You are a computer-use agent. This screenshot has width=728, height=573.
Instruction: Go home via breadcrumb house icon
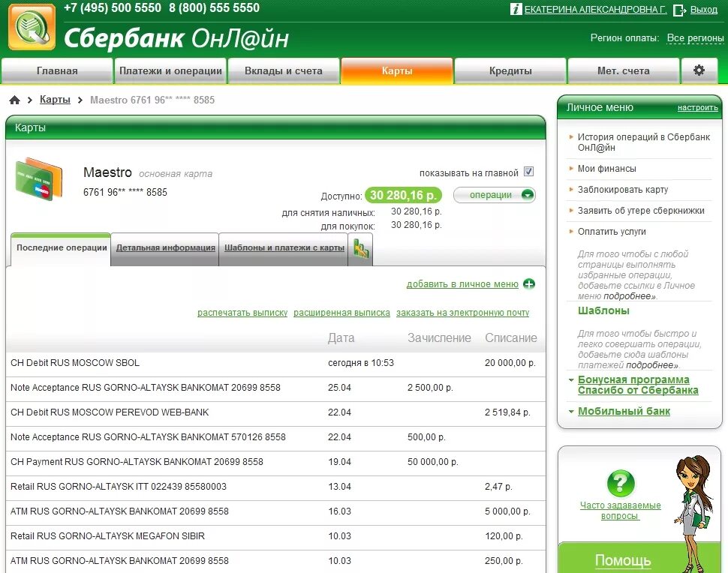[x=15, y=100]
